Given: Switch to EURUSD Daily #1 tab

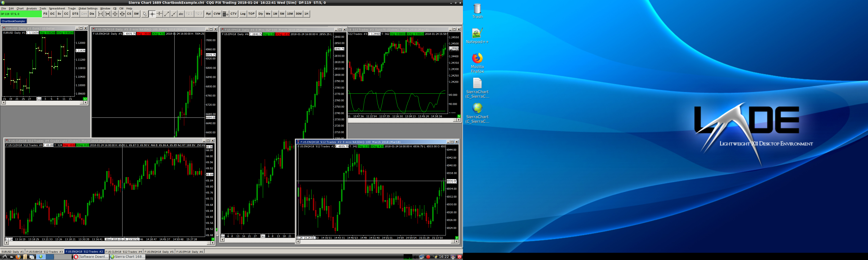Looking at the screenshot, I should coord(13,252).
